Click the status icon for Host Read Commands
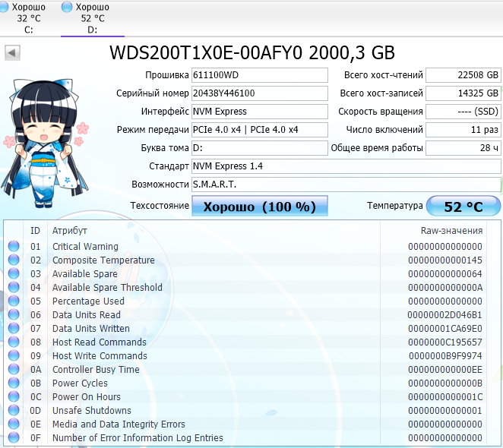503x448 pixels. coord(14,342)
